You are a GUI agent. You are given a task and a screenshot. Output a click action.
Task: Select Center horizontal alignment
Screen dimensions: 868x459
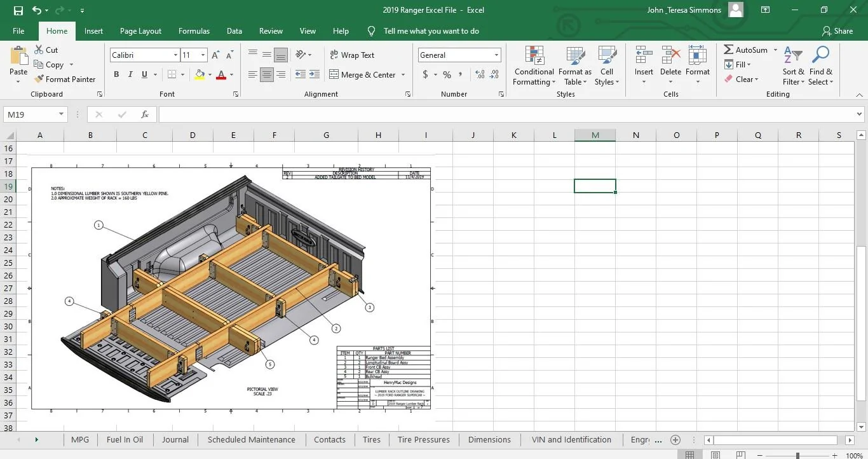point(267,74)
